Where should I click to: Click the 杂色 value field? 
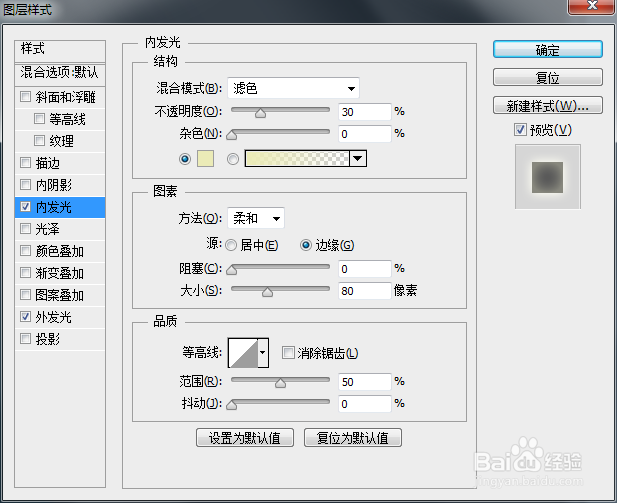[x=365, y=134]
